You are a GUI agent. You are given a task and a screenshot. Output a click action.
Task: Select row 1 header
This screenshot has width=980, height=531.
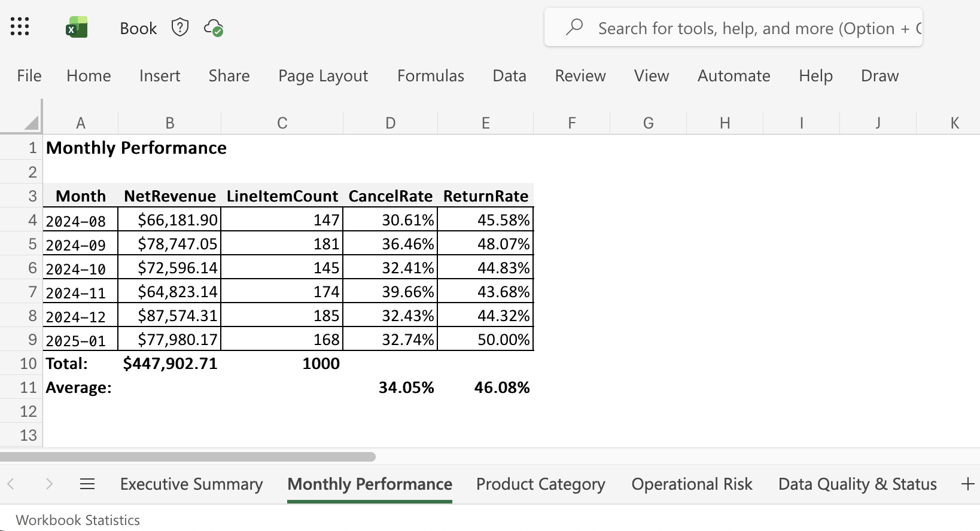[22, 148]
